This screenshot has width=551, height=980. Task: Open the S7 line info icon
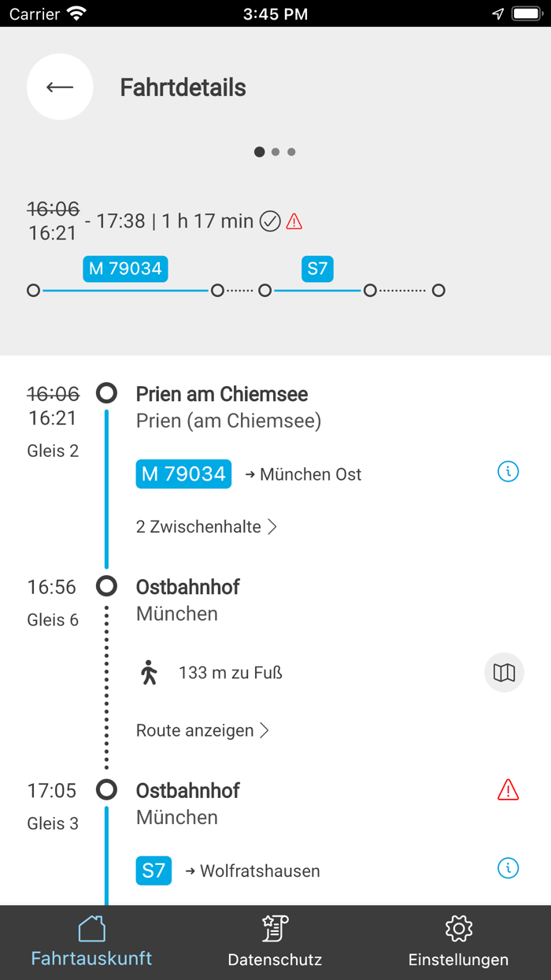click(x=508, y=868)
